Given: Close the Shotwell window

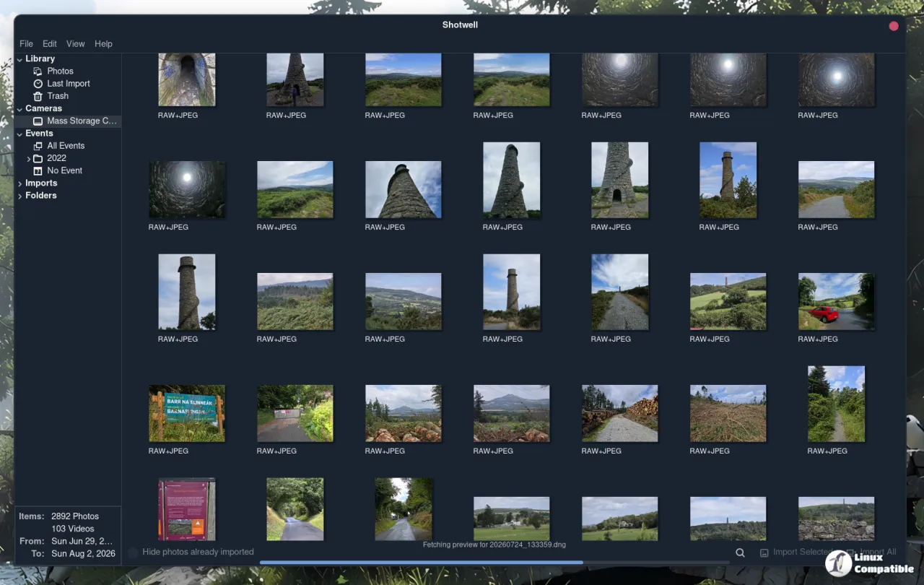Looking at the screenshot, I should click(894, 26).
